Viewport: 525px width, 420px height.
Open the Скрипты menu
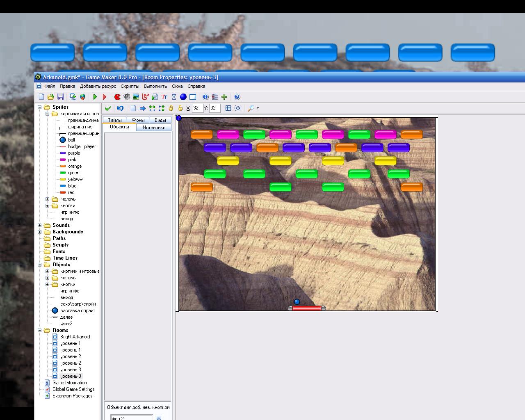(x=130, y=86)
